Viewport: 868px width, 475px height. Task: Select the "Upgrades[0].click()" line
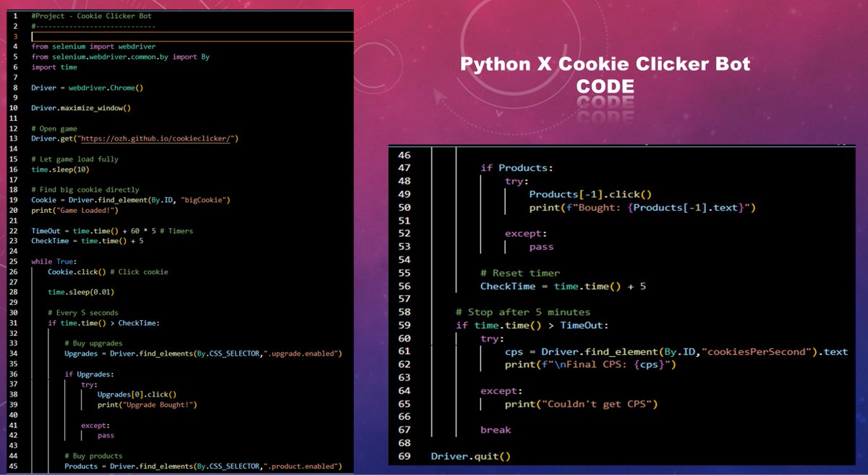[x=137, y=395]
